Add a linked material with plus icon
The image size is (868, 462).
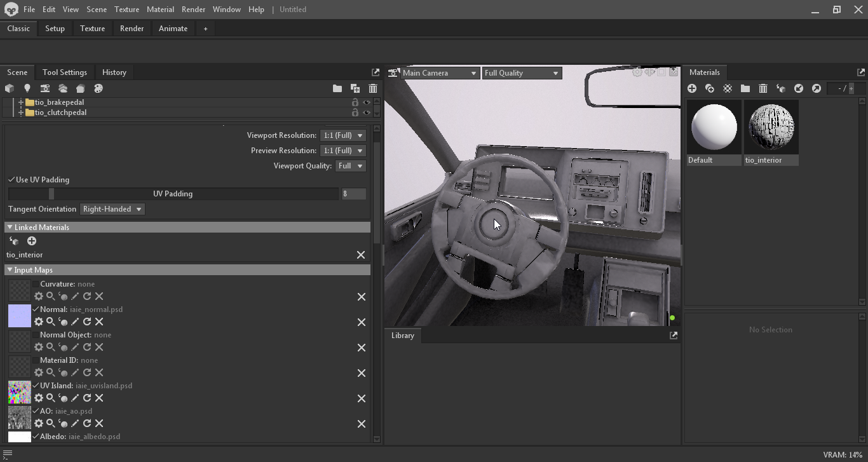32,241
